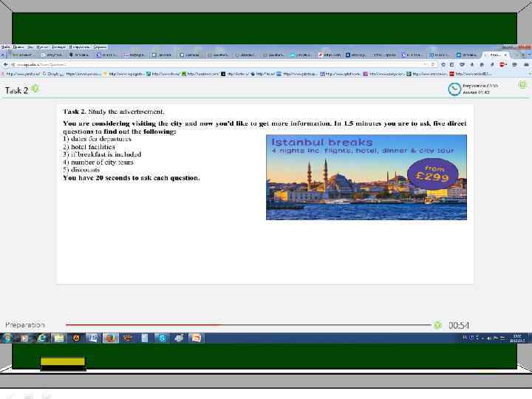Click the Preparation label

pyautogui.click(x=25, y=324)
